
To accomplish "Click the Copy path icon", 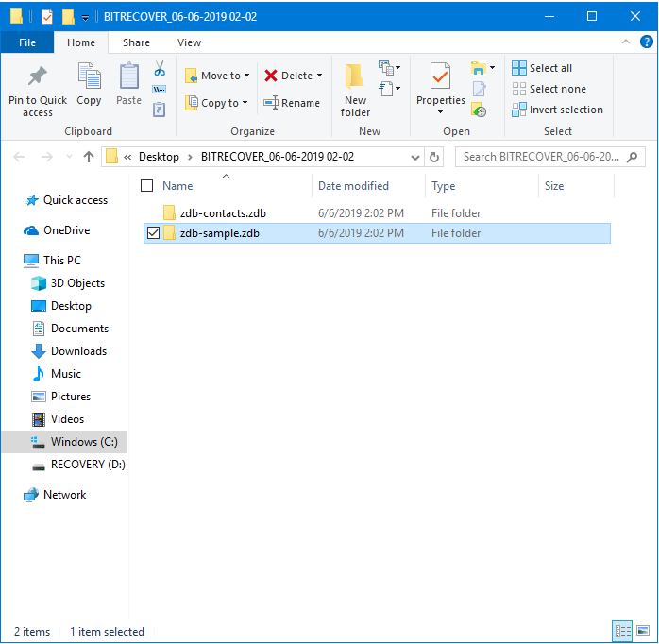I will click(159, 89).
